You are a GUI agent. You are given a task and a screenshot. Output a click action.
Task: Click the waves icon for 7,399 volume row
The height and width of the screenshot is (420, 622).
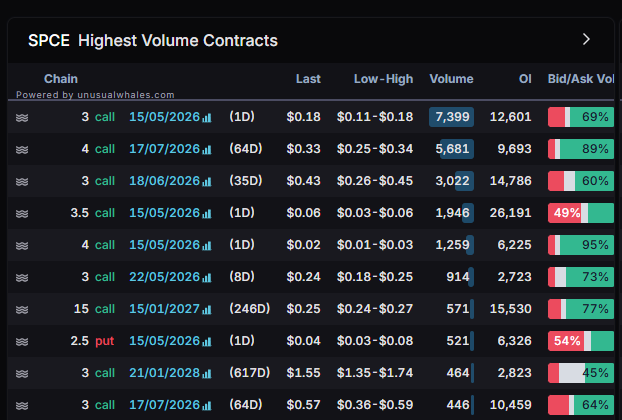click(22, 118)
